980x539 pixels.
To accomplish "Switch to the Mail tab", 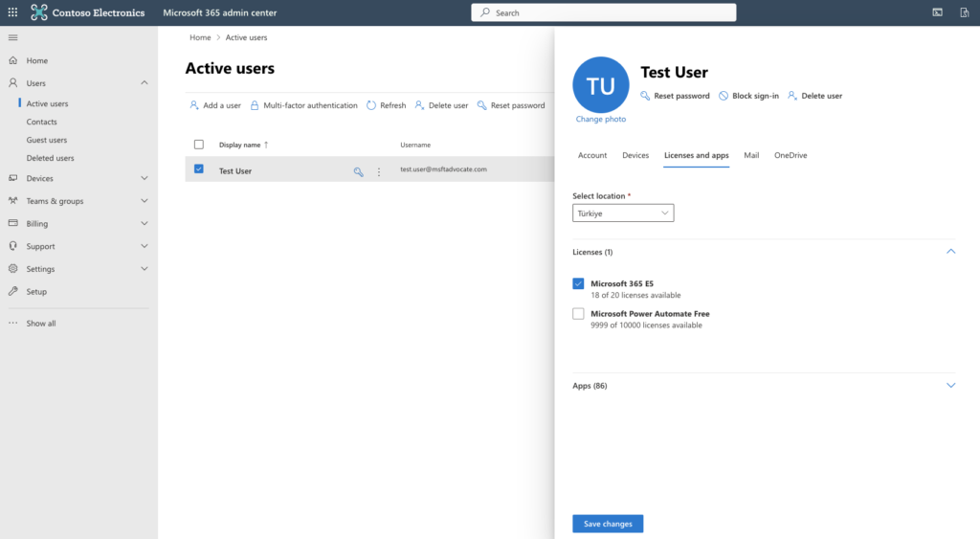I will tap(751, 155).
